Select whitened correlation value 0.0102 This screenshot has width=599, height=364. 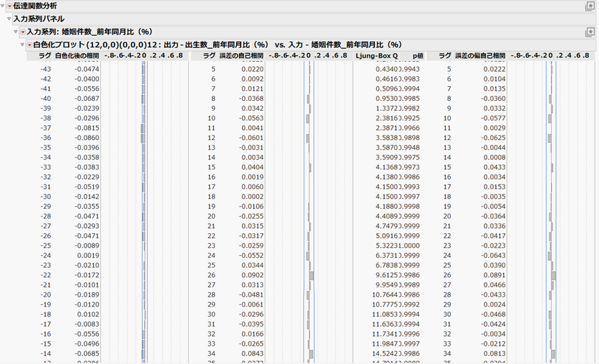[x=88, y=314]
